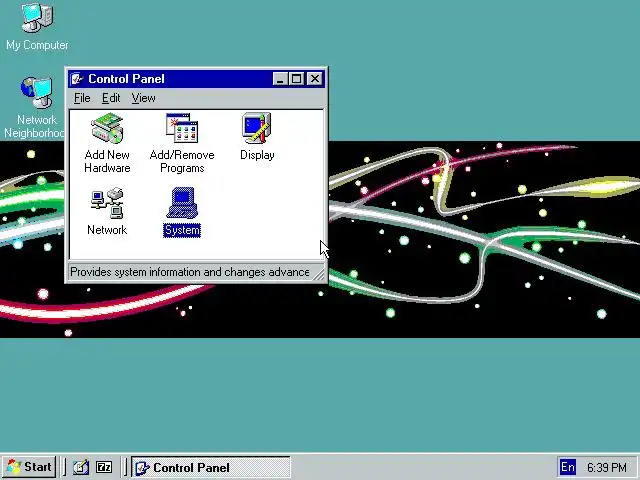Launch the 7z quick launch icon
The height and width of the screenshot is (480, 640).
104,467
